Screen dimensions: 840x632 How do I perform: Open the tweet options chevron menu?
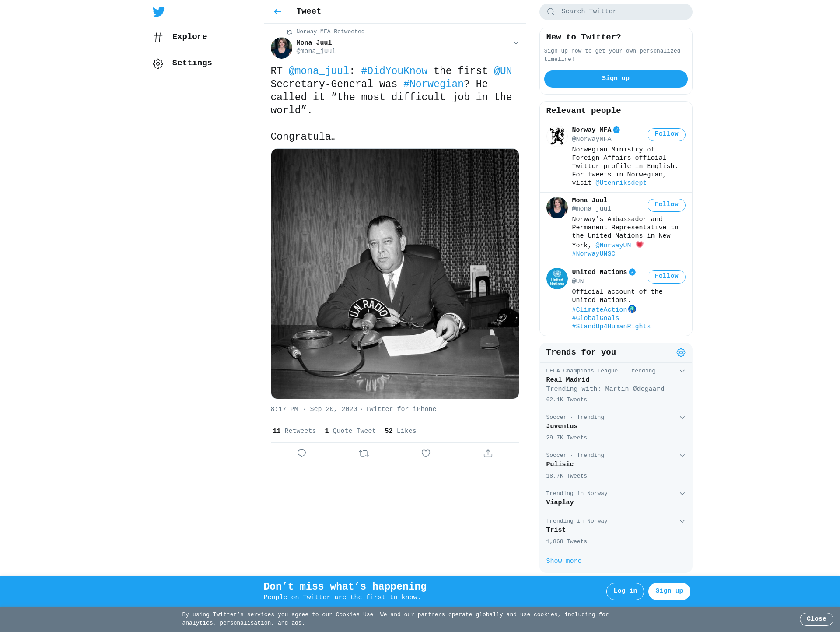coord(516,43)
